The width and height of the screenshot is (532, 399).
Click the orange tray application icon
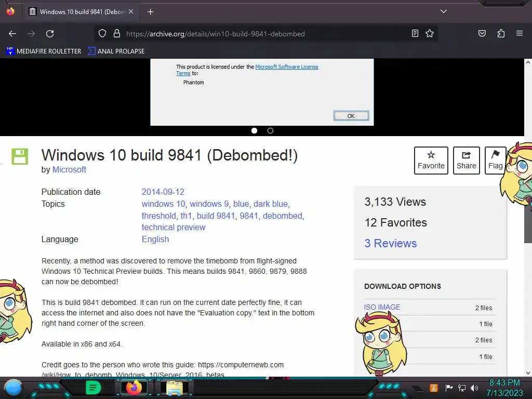[x=433, y=388]
